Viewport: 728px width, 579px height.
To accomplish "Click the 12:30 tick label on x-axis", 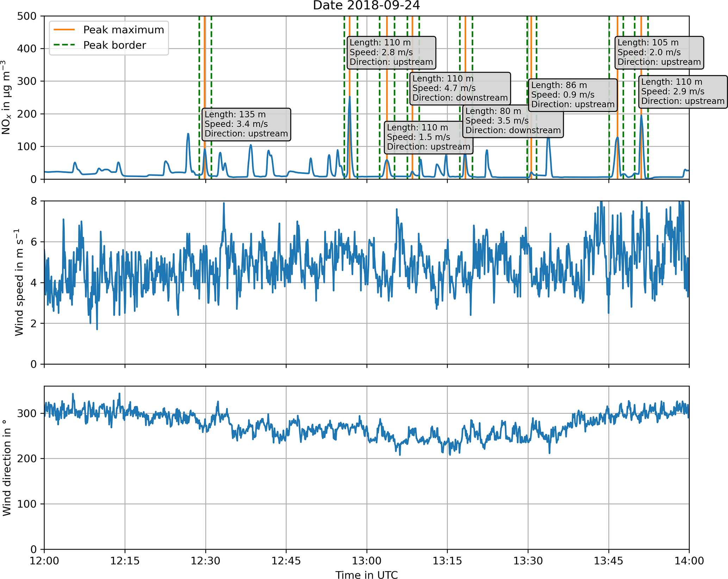I will pos(205,561).
